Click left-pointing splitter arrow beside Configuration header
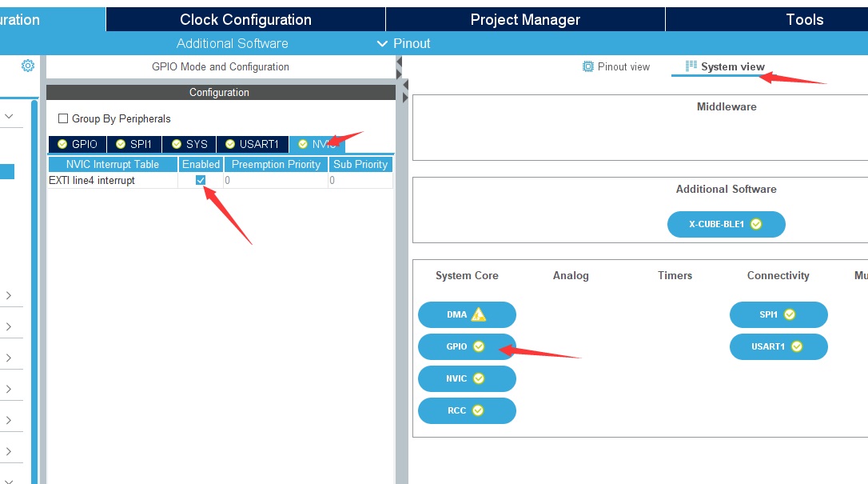This screenshot has height=484, width=868. pos(405,86)
